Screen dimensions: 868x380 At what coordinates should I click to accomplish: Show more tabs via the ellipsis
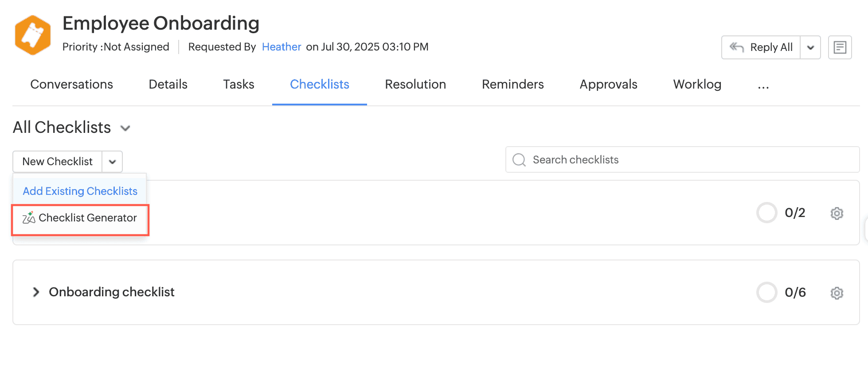click(x=763, y=85)
